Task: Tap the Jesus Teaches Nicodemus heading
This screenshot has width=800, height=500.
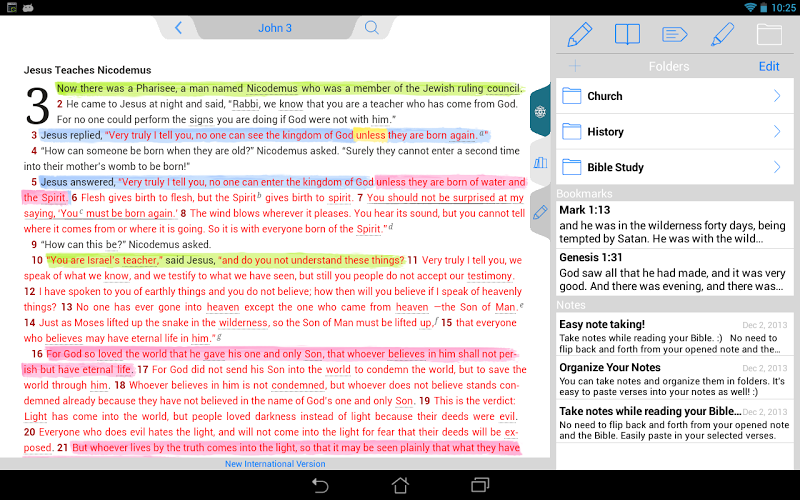Action: pos(87,70)
